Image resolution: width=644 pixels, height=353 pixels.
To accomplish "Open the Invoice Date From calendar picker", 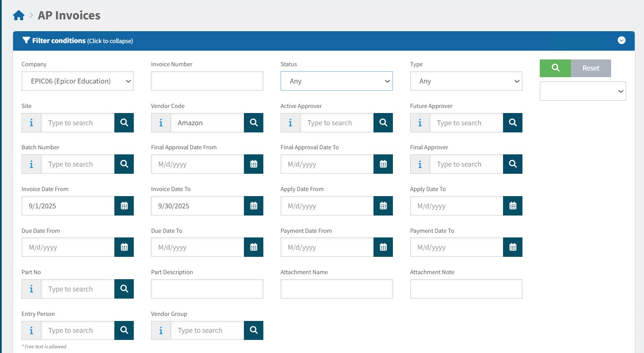I will [x=124, y=206].
